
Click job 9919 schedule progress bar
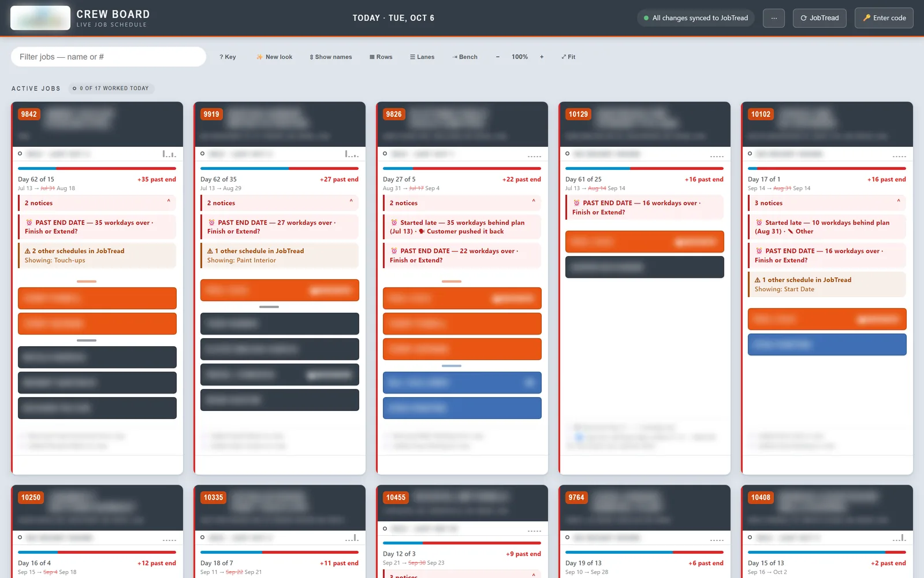280,168
